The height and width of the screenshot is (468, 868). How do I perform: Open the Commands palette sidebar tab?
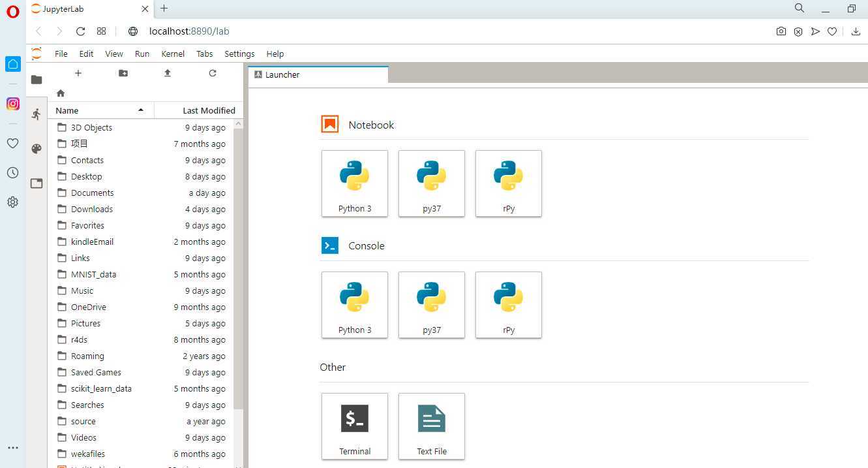37,149
